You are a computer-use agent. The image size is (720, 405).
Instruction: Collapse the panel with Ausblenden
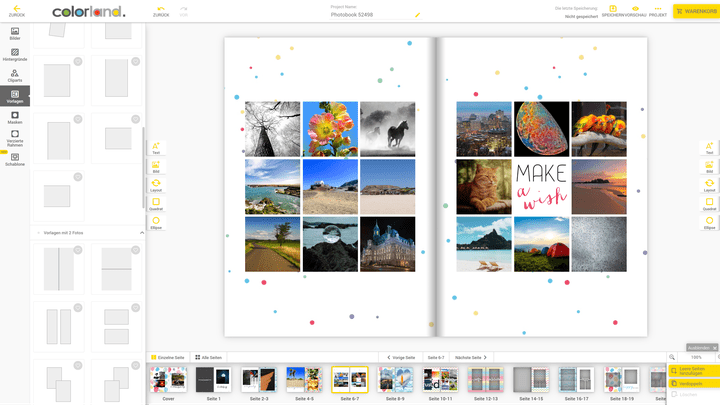(697, 348)
